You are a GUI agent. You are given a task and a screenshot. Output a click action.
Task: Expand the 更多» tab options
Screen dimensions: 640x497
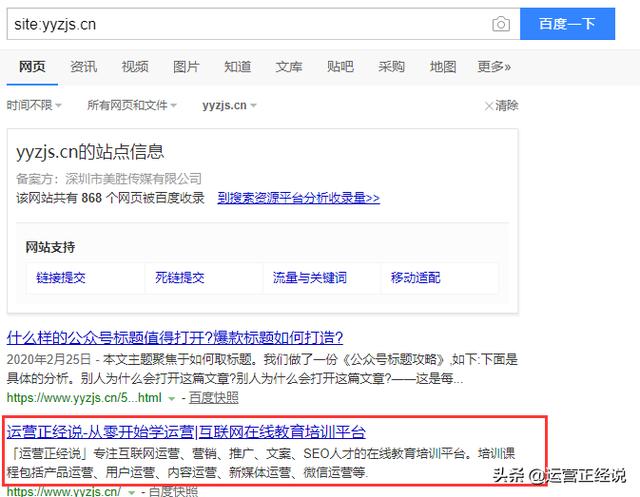pyautogui.click(x=494, y=67)
